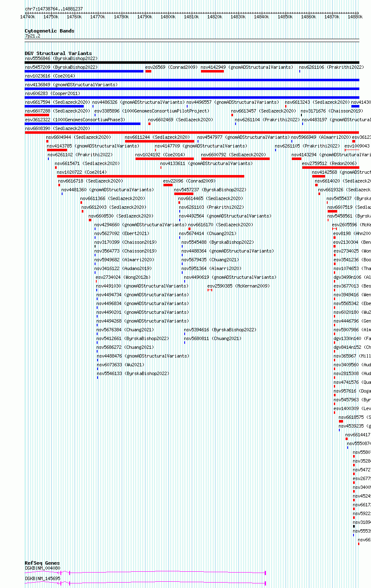Click nsv6611366 (Sedlazeck2020) label
This screenshot has height=588, width=371.
(113, 198)
